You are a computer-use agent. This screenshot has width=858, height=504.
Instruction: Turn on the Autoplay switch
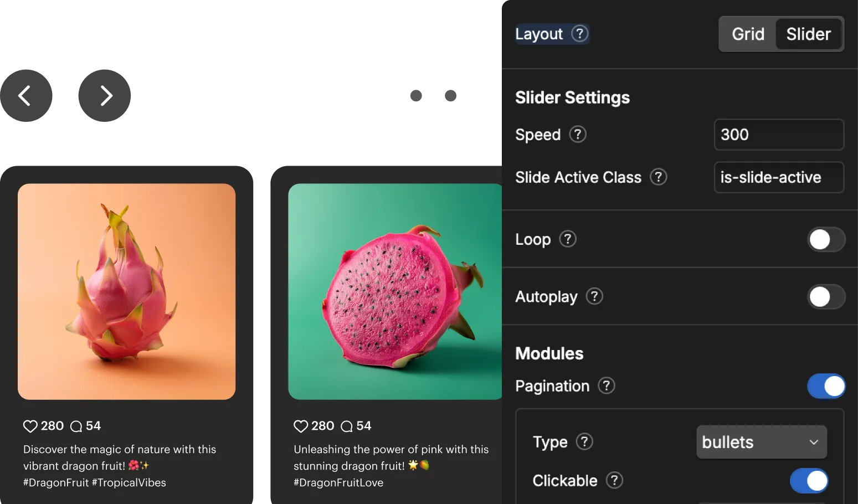[826, 297]
